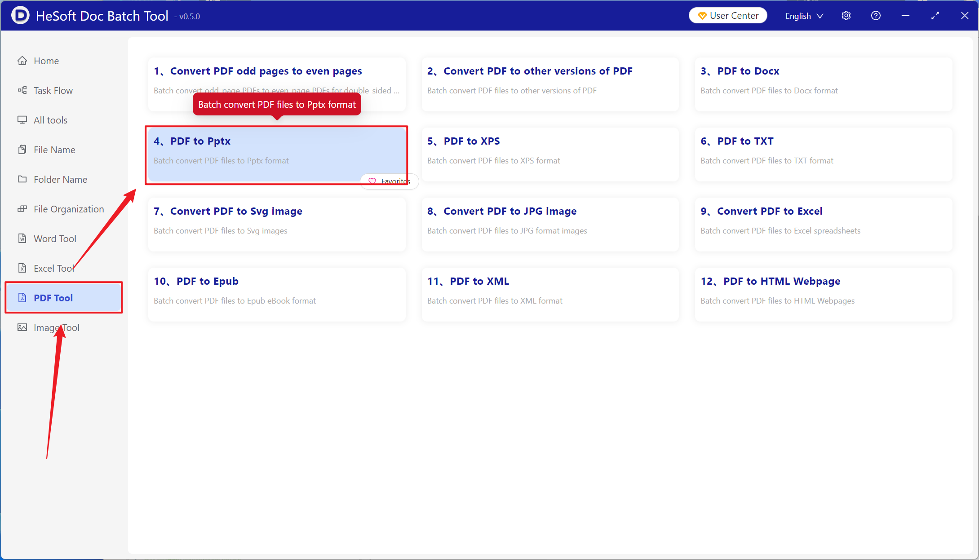Open Convert PDF to JPG image

pyautogui.click(x=550, y=224)
